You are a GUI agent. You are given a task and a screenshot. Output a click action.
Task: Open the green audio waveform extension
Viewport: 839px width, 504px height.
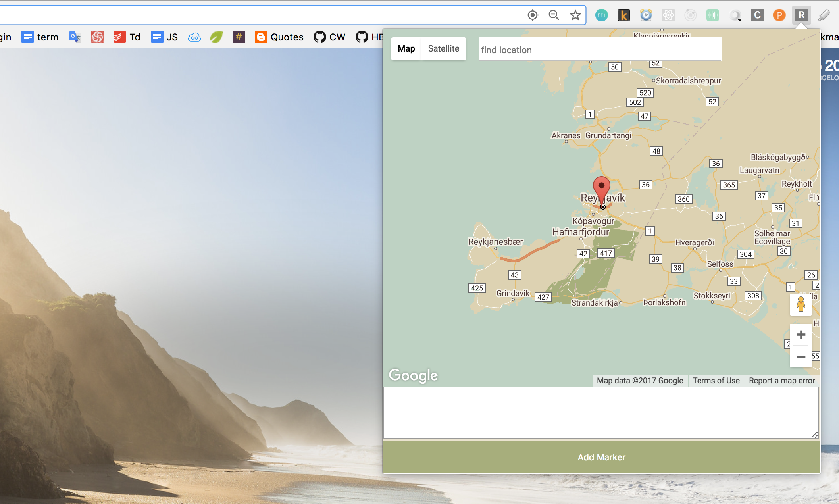point(712,15)
